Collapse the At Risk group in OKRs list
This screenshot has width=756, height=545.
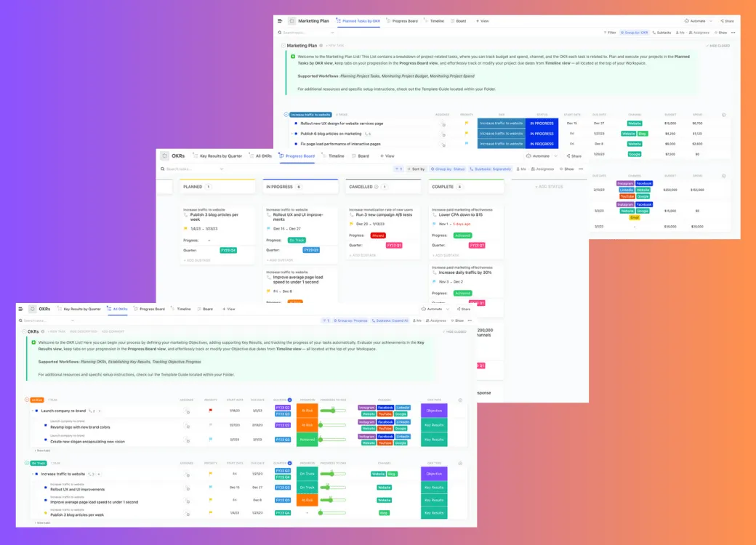(x=26, y=400)
